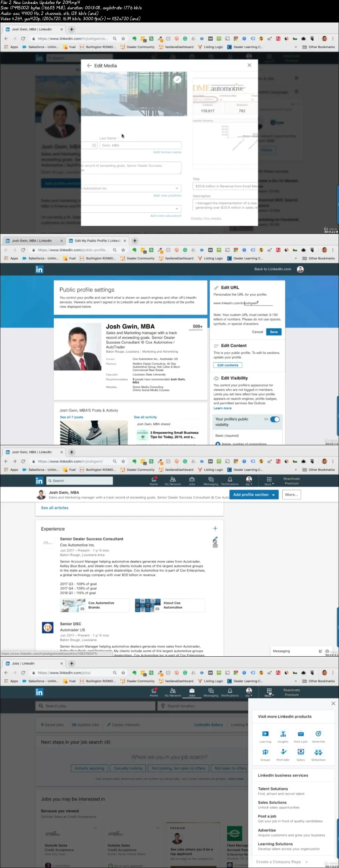Click Autotrader US company logo
Viewport: 339px width, 868px height.
pyautogui.click(x=48, y=627)
